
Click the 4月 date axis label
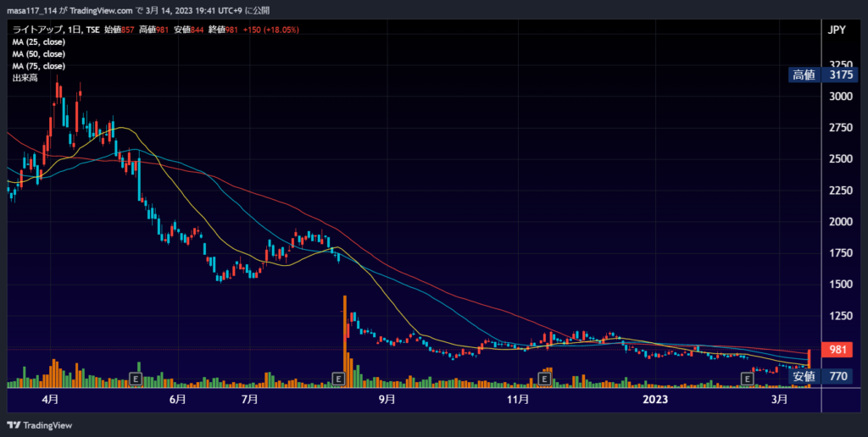point(50,400)
